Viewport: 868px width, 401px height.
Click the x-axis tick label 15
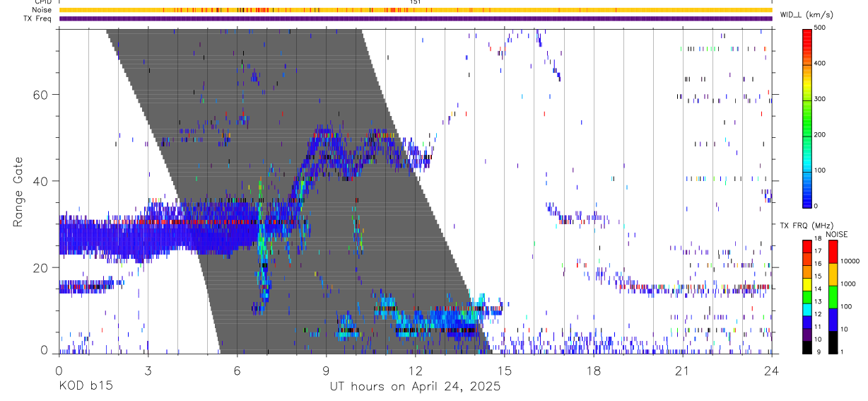tap(504, 370)
